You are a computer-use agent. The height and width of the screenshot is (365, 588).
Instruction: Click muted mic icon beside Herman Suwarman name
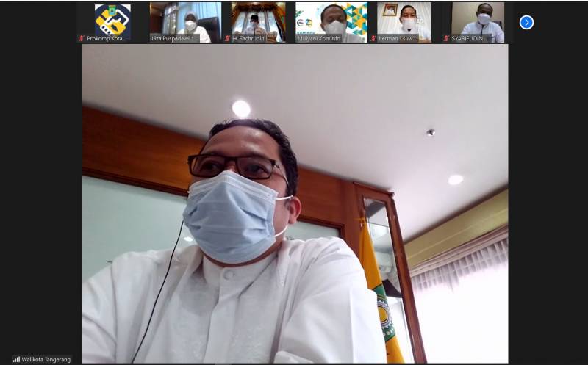373,38
